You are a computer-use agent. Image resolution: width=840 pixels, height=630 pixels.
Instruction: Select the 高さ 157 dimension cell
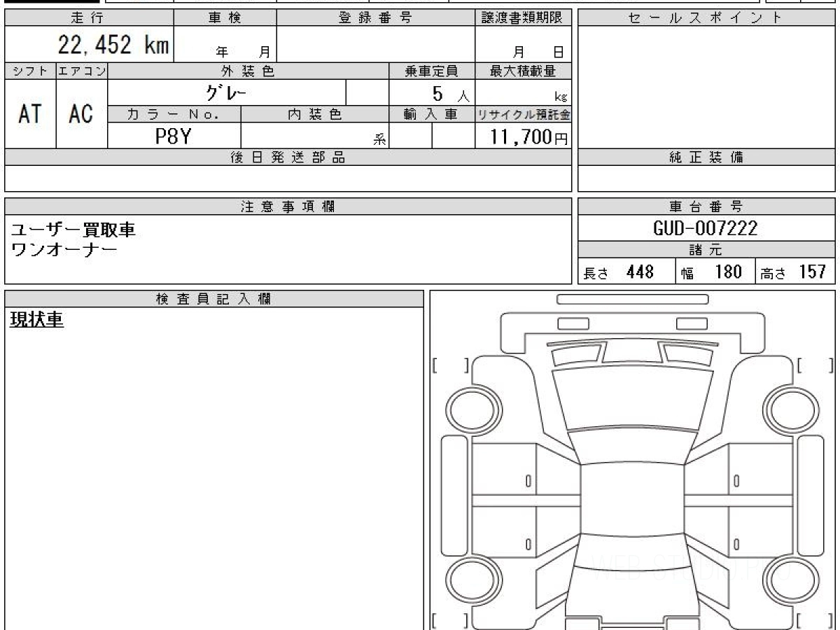795,272
